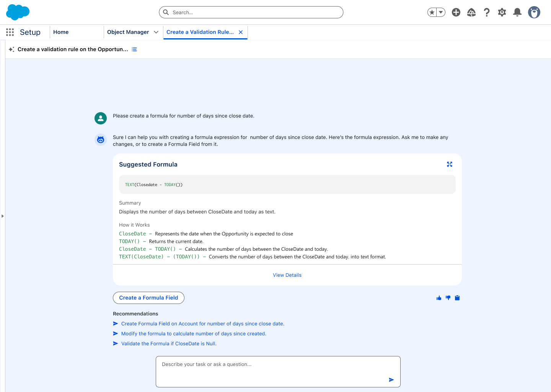Click the Einstein assistant avatar
This screenshot has height=392, width=551.
(x=101, y=140)
